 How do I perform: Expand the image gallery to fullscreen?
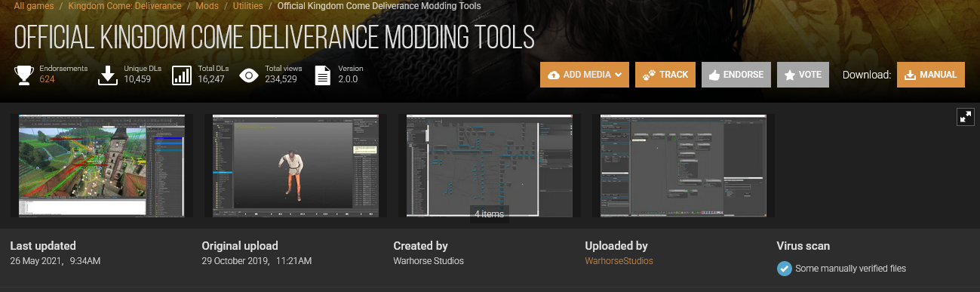point(965,117)
